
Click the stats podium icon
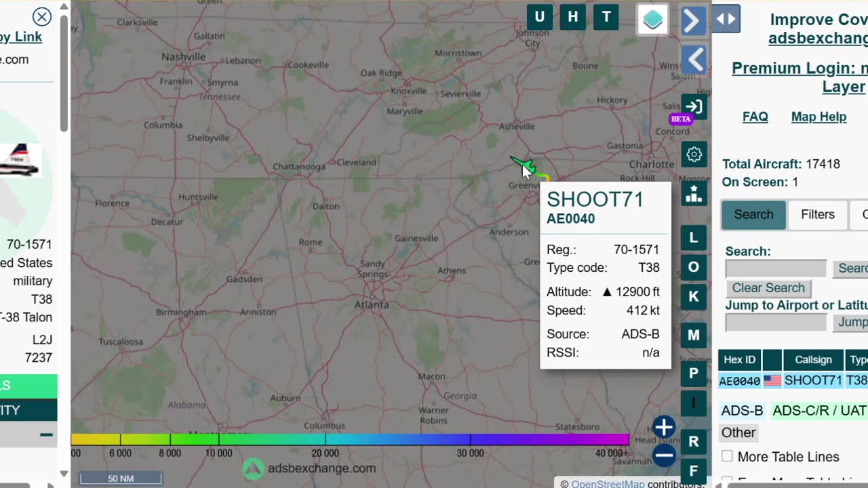pos(694,194)
